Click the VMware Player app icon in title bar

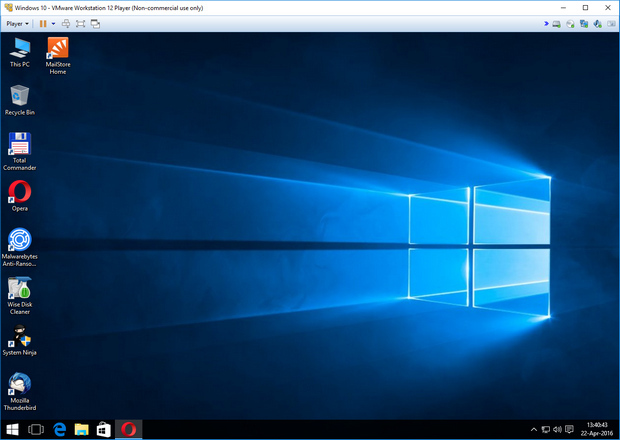[8, 8]
